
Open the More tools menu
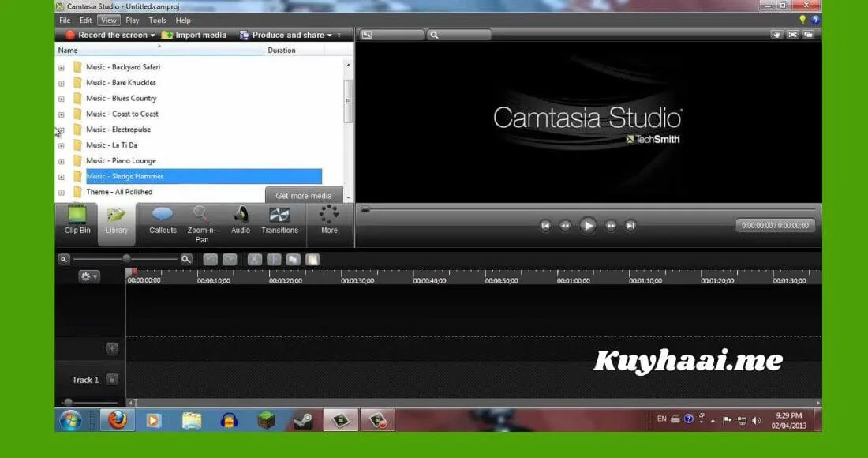pos(329,220)
